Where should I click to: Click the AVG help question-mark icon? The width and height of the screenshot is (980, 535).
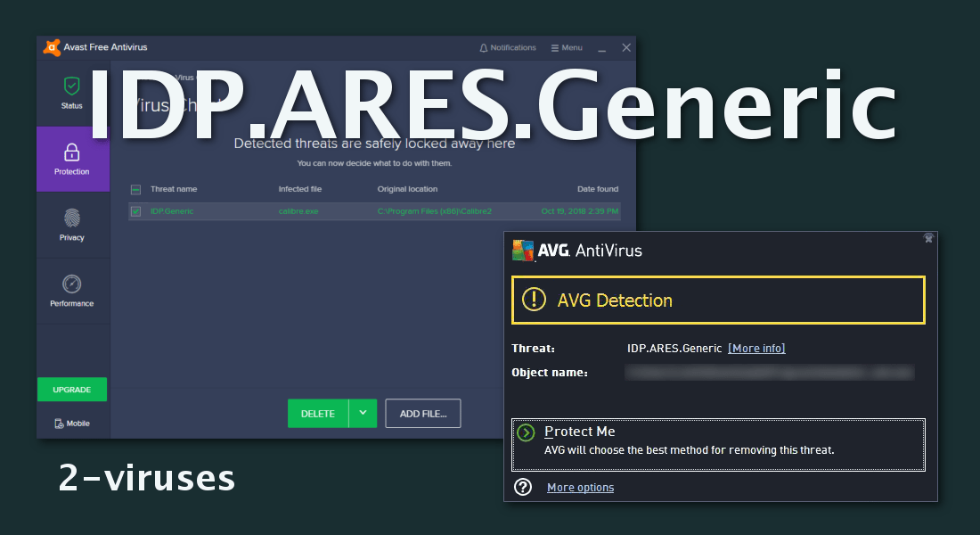pyautogui.click(x=522, y=487)
